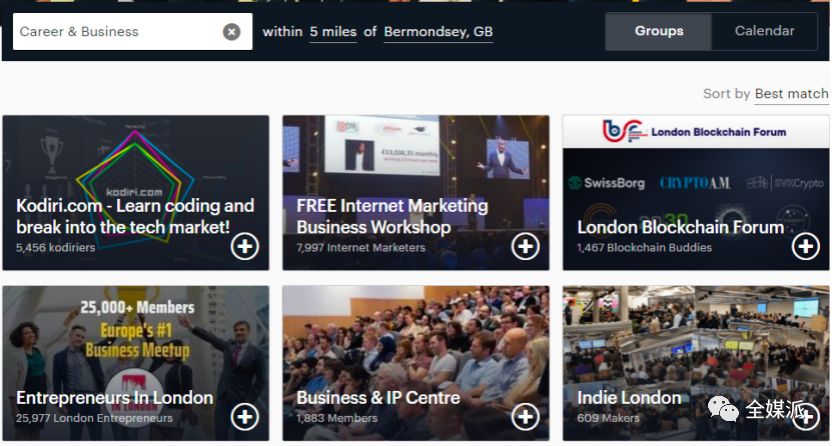Open Entrepreneurs In London group title
The image size is (832, 446).
(x=114, y=398)
